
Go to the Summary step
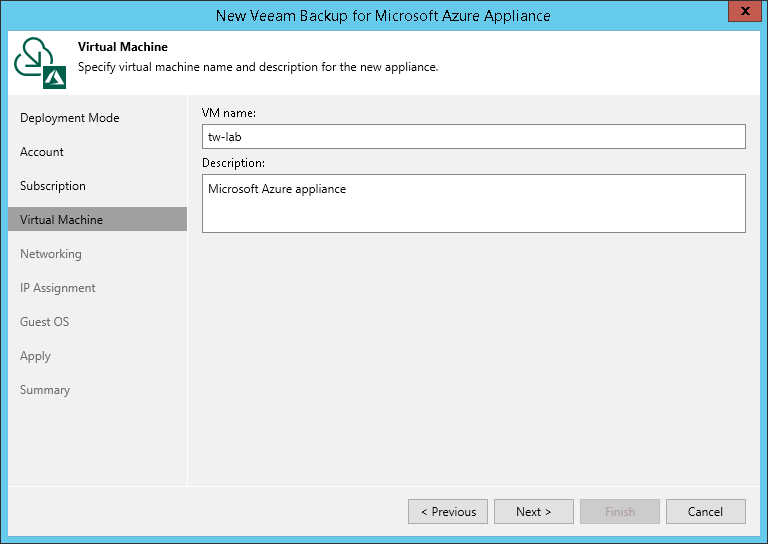[x=45, y=390]
